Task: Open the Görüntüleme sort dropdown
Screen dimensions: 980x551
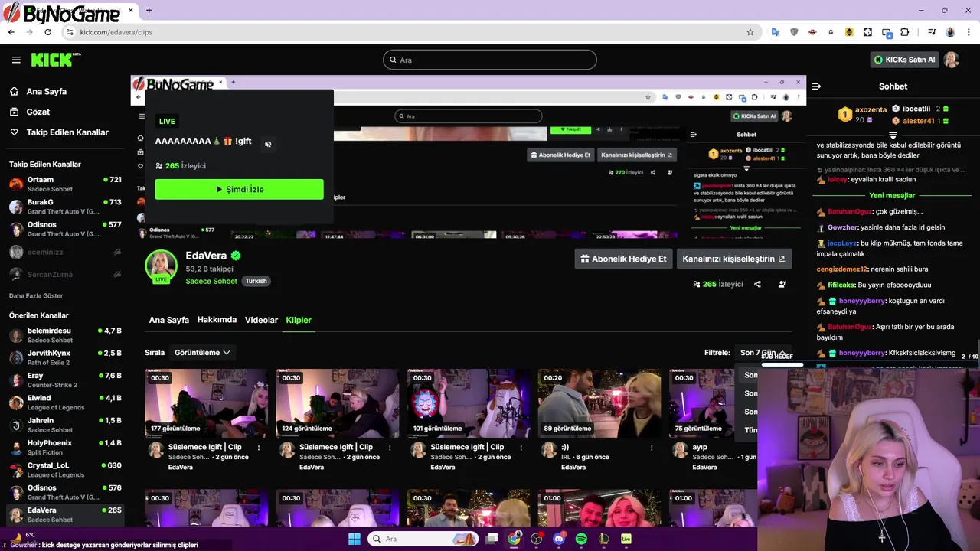Action: point(202,353)
